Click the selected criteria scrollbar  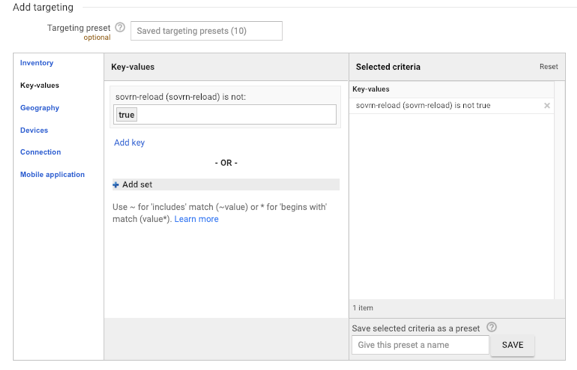pos(559,190)
